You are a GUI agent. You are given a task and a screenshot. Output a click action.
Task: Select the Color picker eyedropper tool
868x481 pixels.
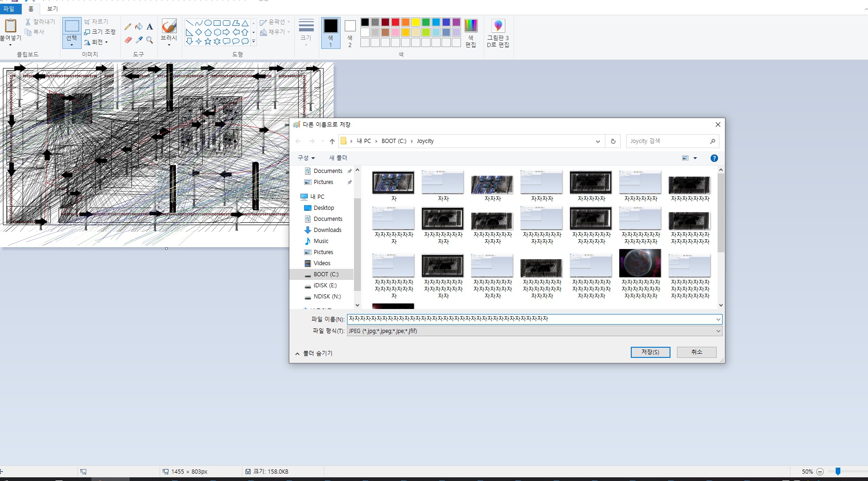click(x=139, y=40)
